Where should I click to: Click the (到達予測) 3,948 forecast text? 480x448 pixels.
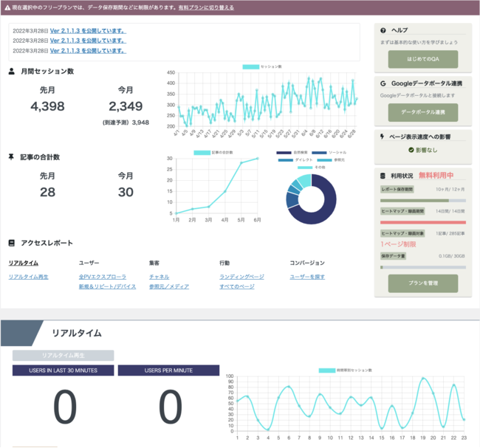coord(126,123)
